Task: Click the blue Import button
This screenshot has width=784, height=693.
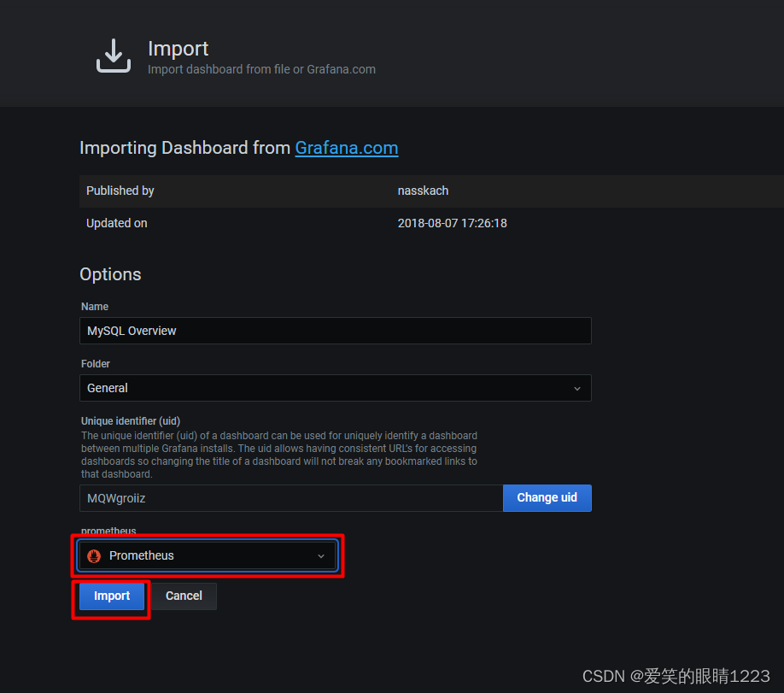Action: 112,596
